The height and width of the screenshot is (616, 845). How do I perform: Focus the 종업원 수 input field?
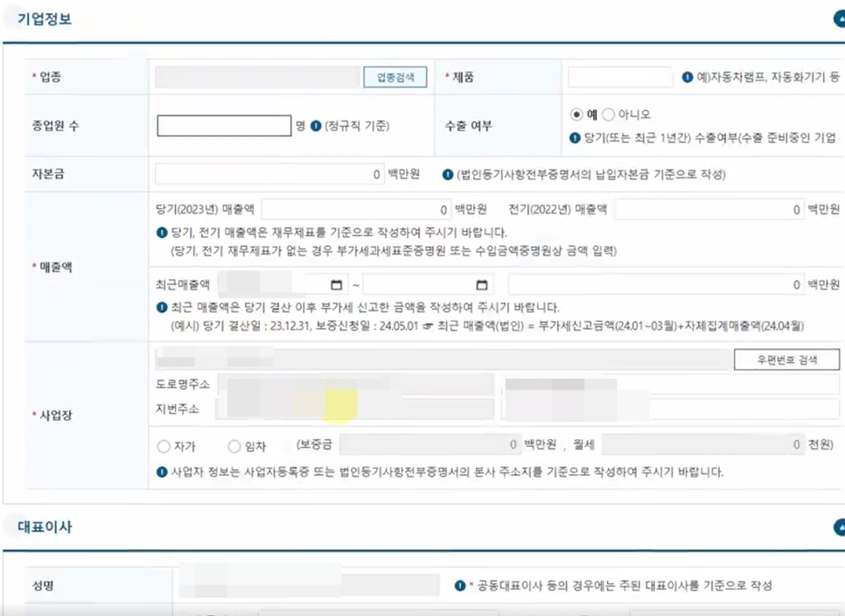[x=224, y=126]
